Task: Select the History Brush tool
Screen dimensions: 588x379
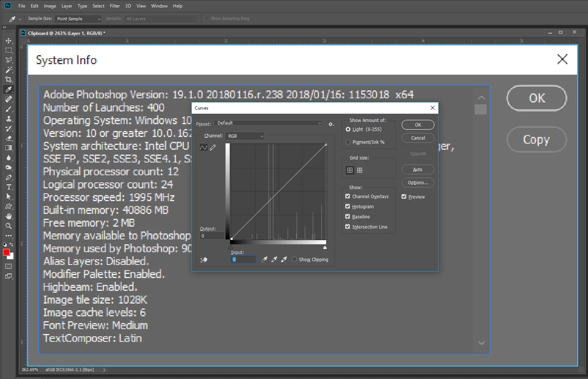Action: tap(9, 128)
